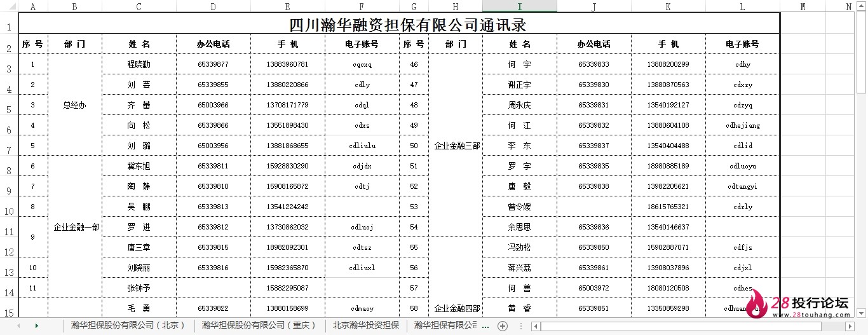Click office phone cell 65003972
868x335 pixels.
pos(594,288)
